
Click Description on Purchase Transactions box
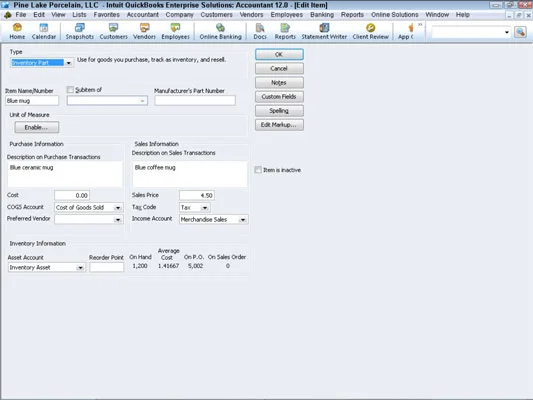pyautogui.click(x=65, y=174)
